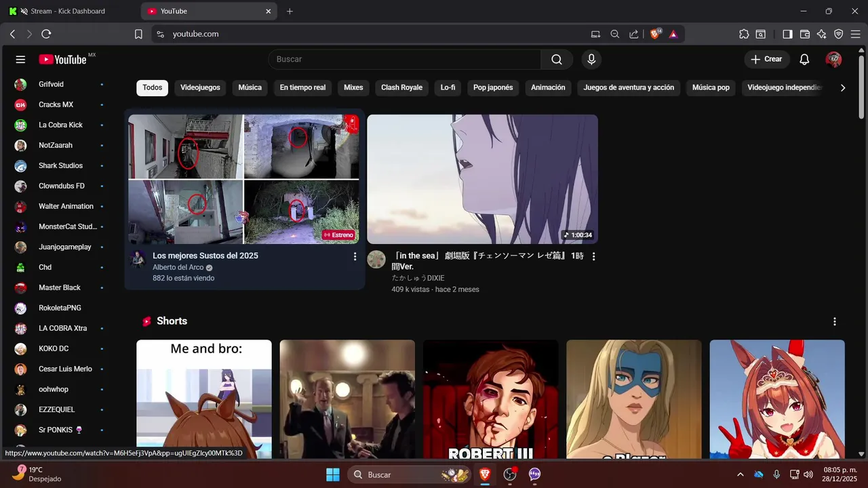The width and height of the screenshot is (868, 488).
Task: Click the zoom magnifier in address bar
Action: pyautogui.click(x=615, y=34)
